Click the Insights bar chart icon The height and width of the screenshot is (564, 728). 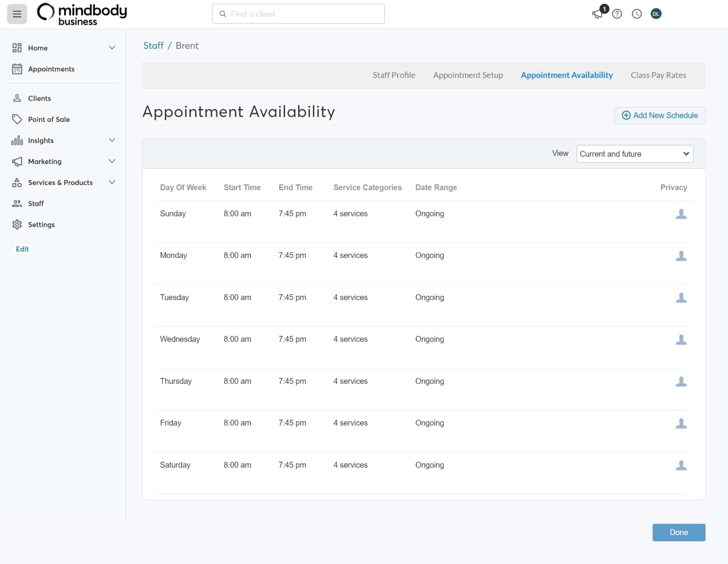pos(17,140)
